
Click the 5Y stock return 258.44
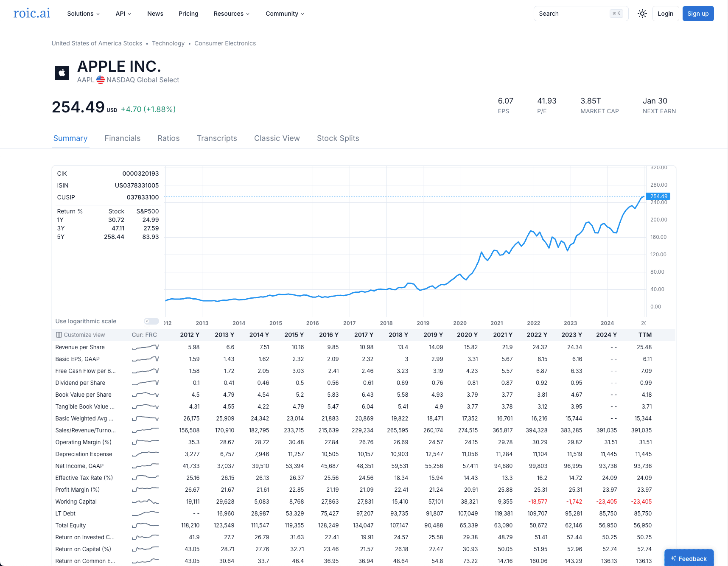114,237
